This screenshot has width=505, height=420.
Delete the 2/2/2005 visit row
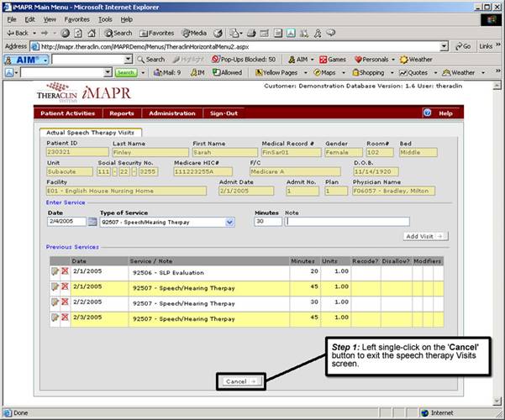pyautogui.click(x=65, y=302)
